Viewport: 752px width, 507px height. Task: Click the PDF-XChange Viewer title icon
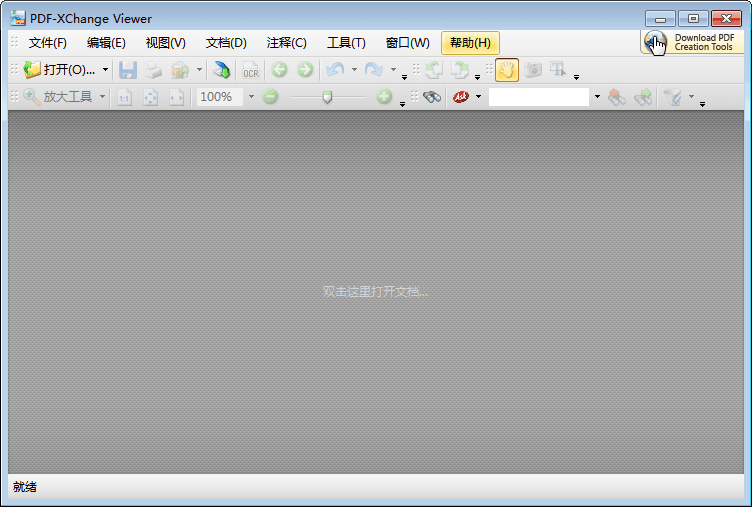point(18,18)
